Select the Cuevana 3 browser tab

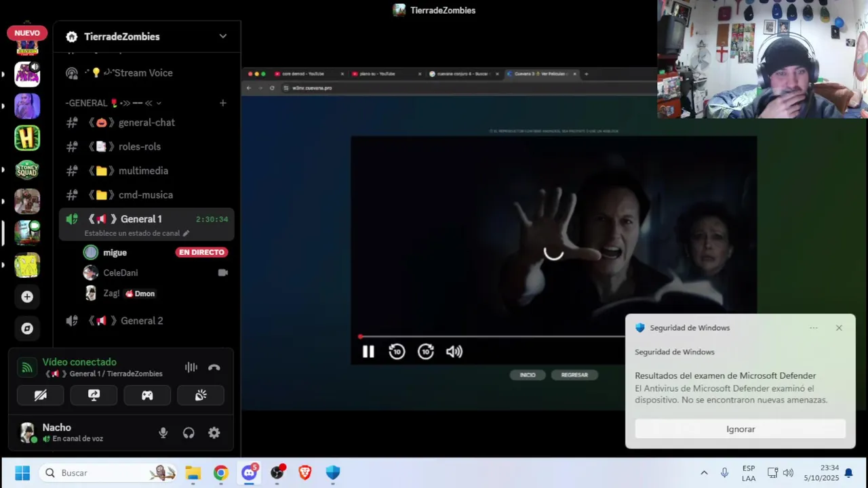[542, 73]
